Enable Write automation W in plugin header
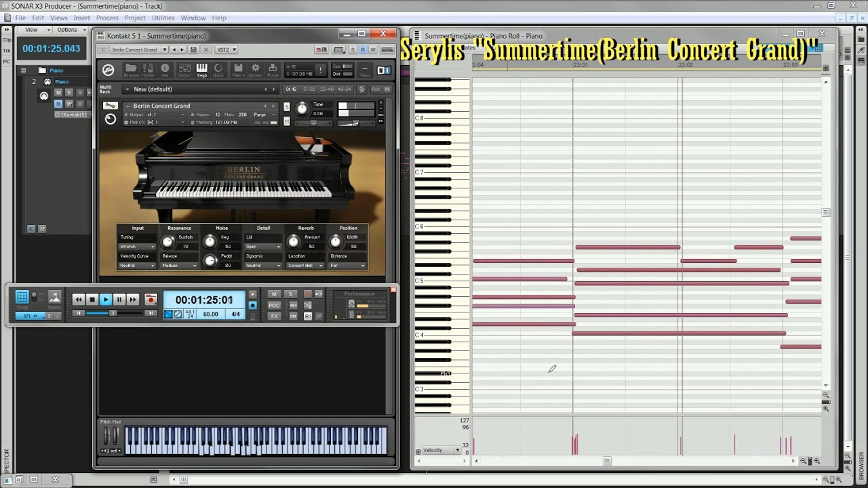Image resolution: width=868 pixels, height=488 pixels. (x=372, y=49)
